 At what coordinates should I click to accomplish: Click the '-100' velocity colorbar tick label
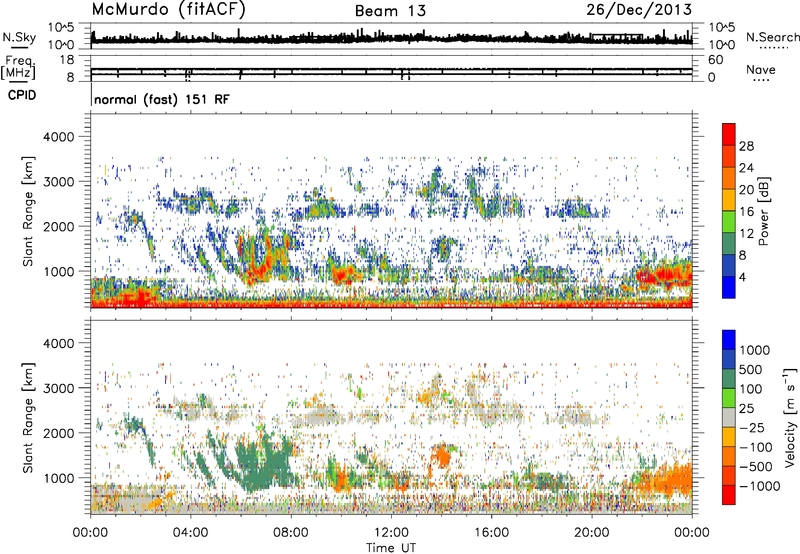click(755, 447)
